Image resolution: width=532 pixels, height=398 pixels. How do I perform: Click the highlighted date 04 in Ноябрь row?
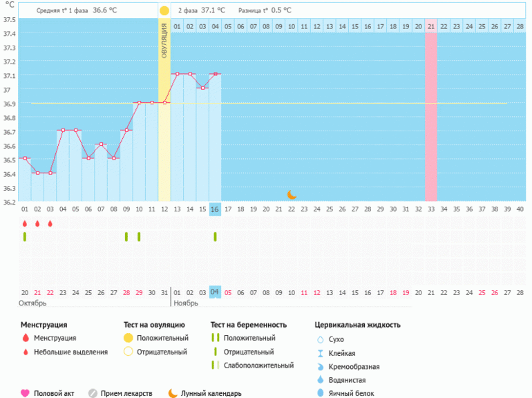(215, 292)
